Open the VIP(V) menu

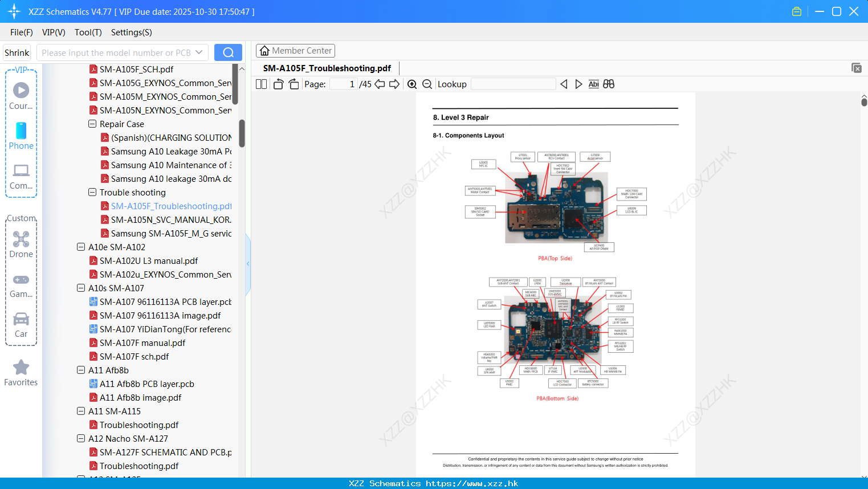click(54, 32)
